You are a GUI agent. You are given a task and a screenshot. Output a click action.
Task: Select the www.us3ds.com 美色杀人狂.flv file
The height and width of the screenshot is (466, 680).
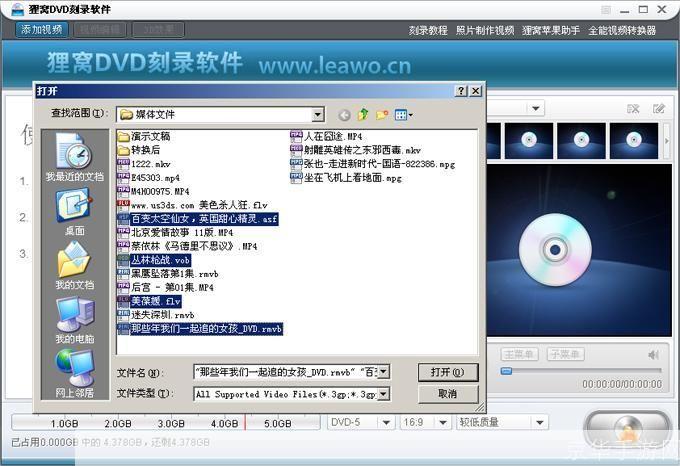193,205
